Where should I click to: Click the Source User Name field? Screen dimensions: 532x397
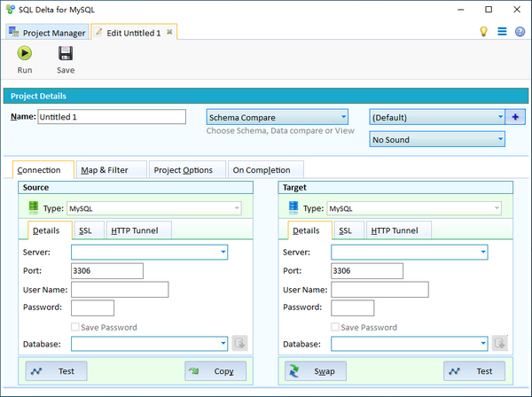pos(120,289)
